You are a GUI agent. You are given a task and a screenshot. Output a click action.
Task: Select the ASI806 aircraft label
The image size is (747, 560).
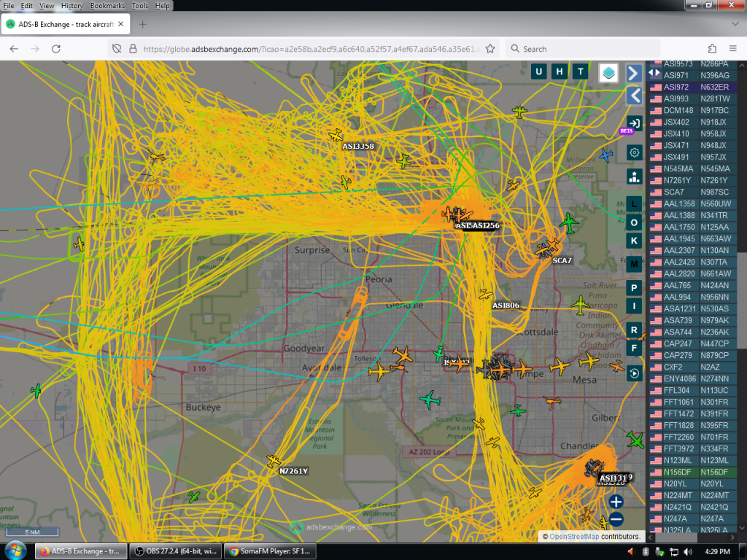506,306
